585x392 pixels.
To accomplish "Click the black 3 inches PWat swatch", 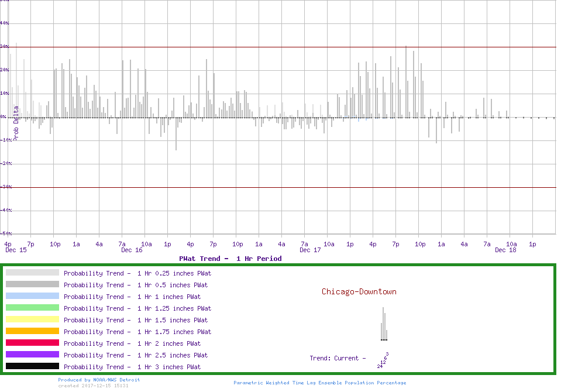I will tap(32, 366).
